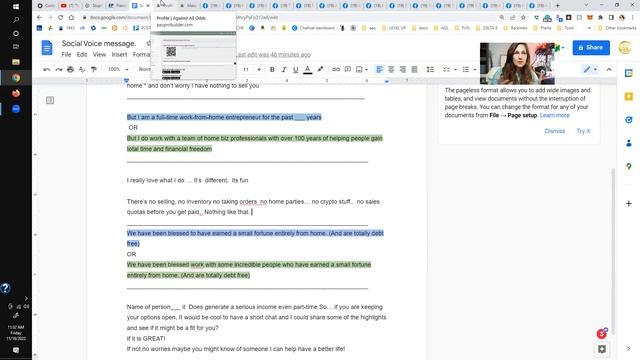This screenshot has width=640, height=360.
Task: Open Windows Start menu
Action: (16, 7)
